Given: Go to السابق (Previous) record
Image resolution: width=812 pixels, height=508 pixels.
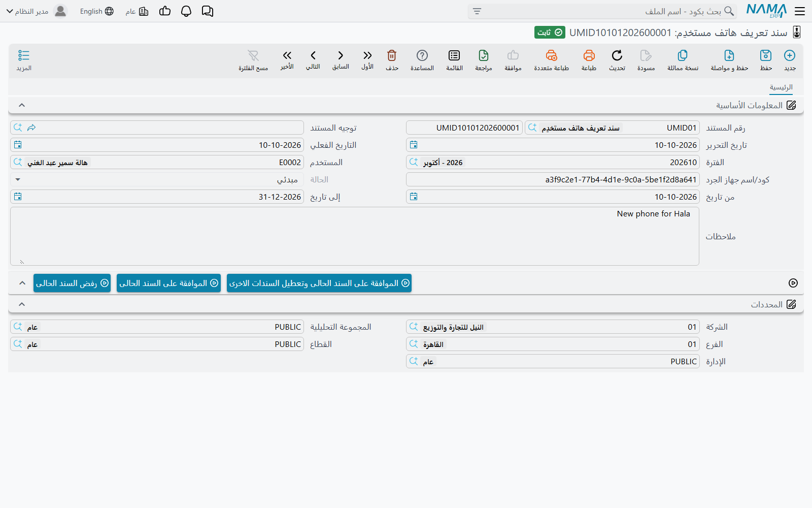Looking at the screenshot, I should pyautogui.click(x=341, y=55).
